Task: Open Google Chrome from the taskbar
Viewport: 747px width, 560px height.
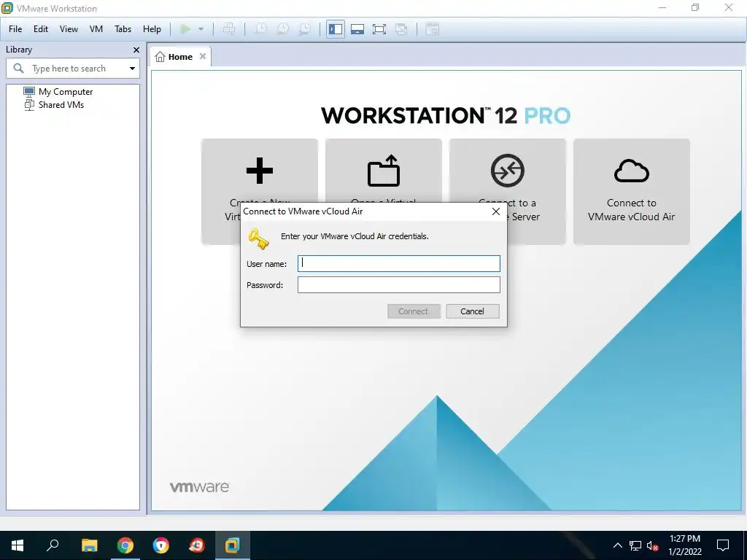Action: coord(125,545)
